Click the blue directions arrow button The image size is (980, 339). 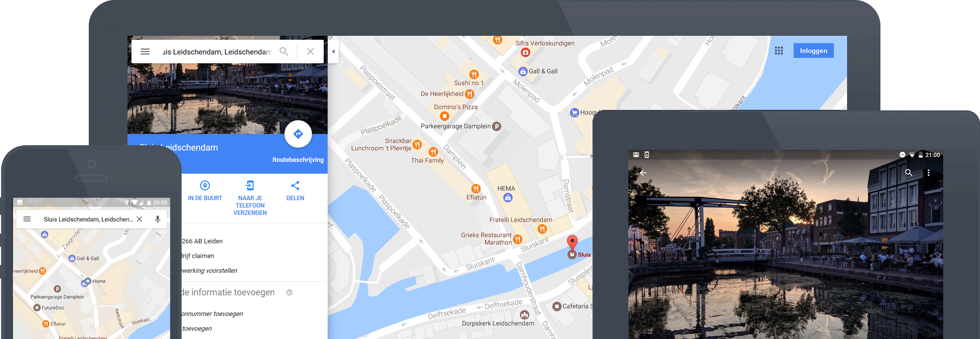tap(298, 134)
